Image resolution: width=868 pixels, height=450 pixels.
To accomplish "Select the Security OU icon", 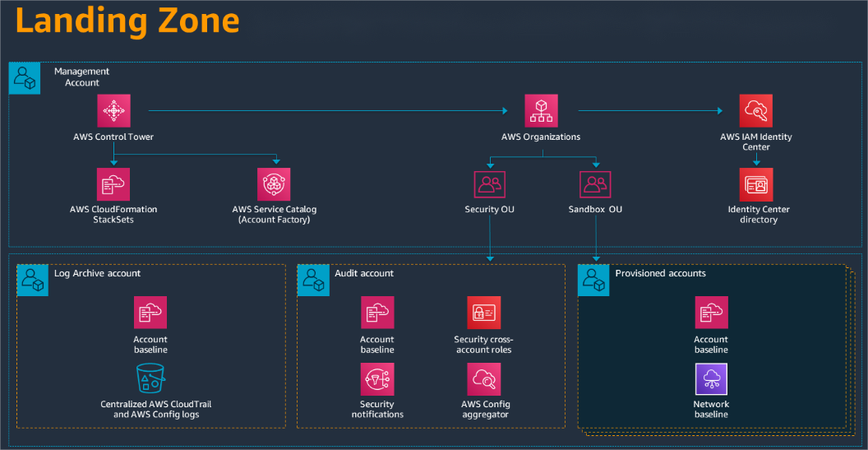I will click(490, 184).
